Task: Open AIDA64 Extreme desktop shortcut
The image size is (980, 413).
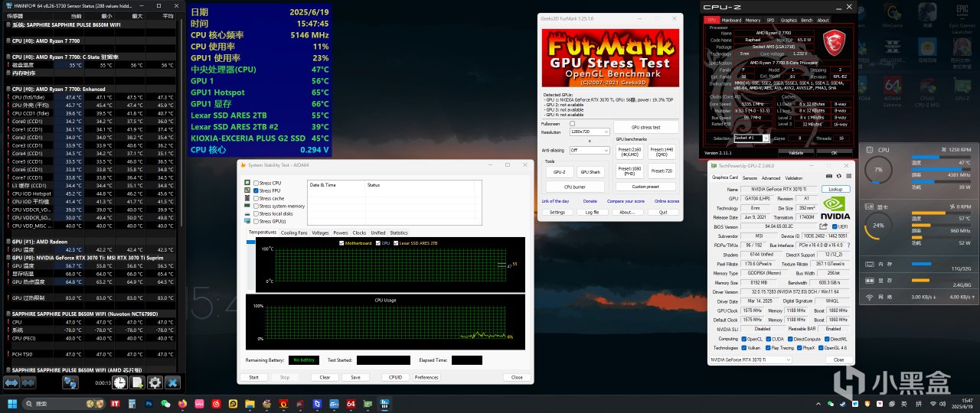Action: tap(893, 90)
